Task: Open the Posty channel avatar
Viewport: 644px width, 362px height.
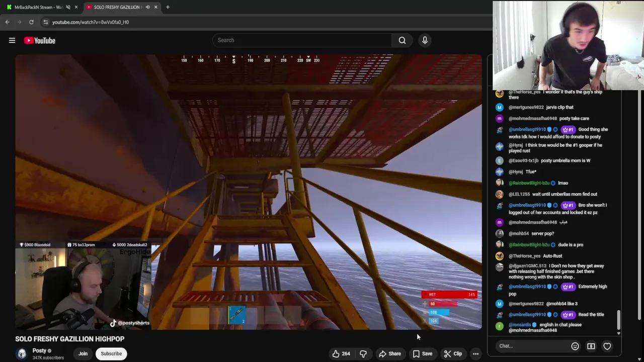Action: [x=22, y=354]
